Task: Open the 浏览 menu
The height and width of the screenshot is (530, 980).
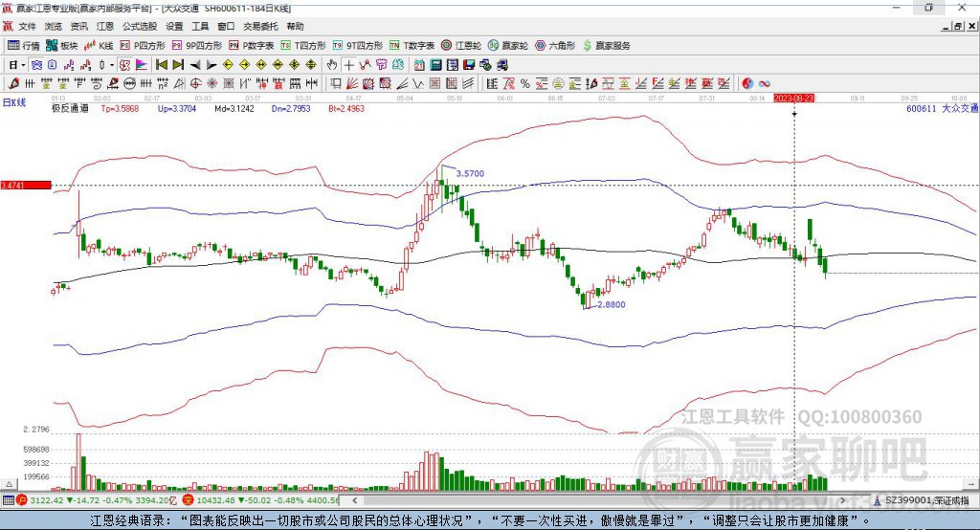Action: tap(54, 26)
